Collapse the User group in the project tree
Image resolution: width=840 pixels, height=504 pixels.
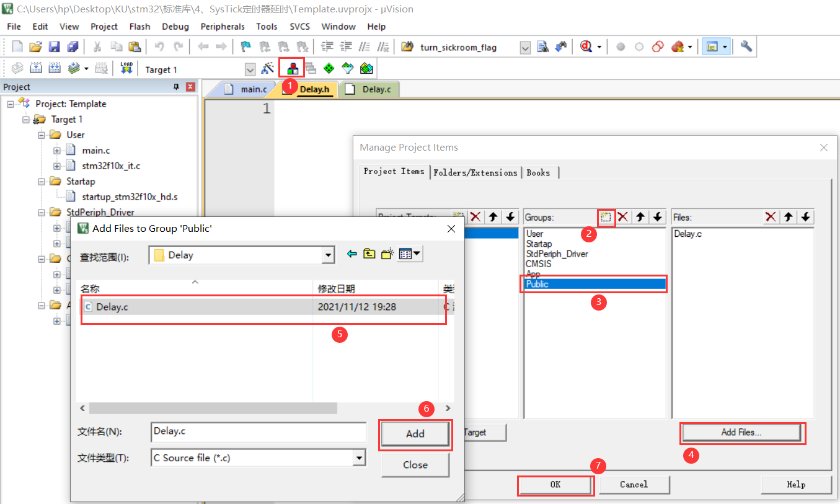click(42, 135)
